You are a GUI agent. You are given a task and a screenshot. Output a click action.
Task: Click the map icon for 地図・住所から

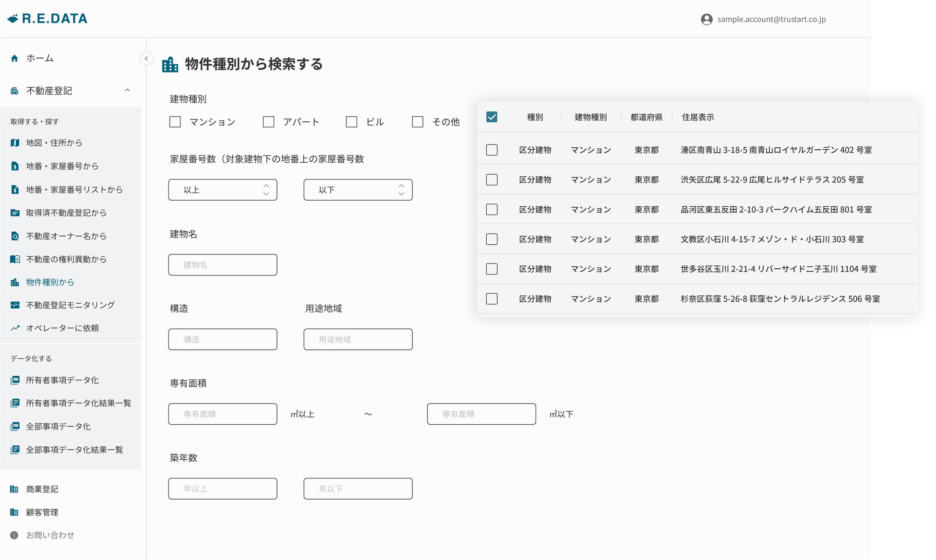point(15,143)
